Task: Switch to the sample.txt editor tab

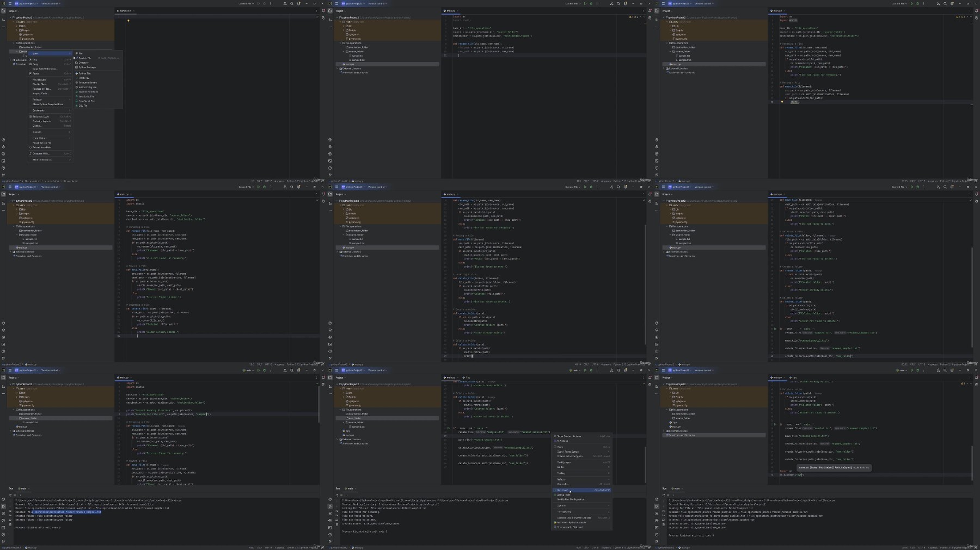Action: [x=125, y=11]
